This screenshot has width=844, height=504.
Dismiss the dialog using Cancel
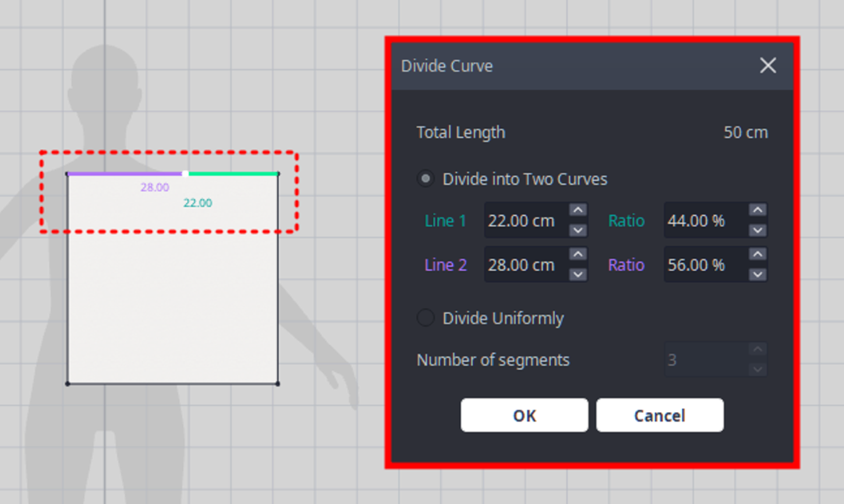point(659,414)
